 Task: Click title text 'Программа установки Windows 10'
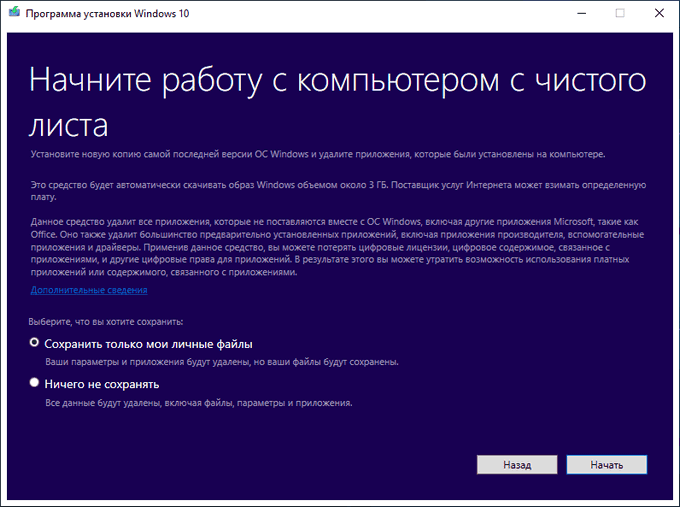(x=108, y=13)
